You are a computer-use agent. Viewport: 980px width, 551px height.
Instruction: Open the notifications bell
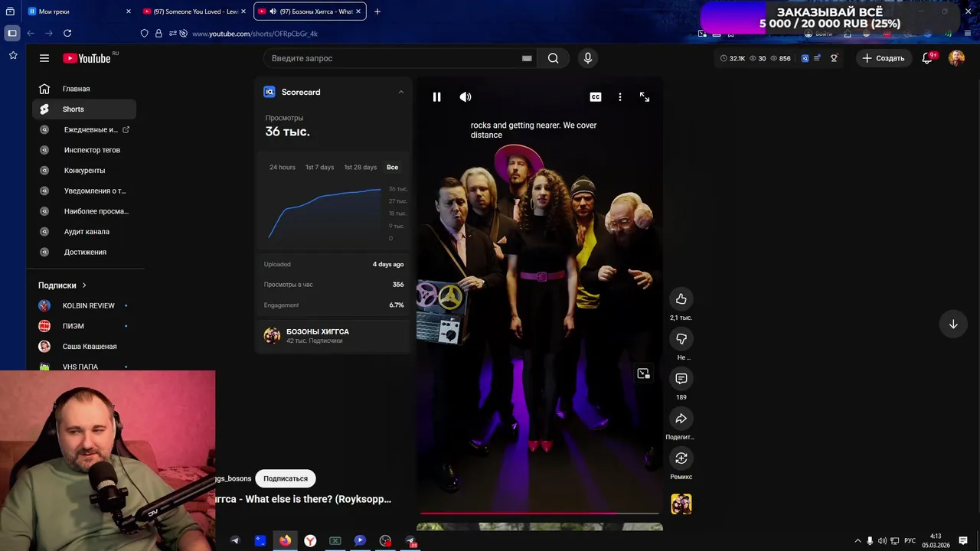pos(927,58)
